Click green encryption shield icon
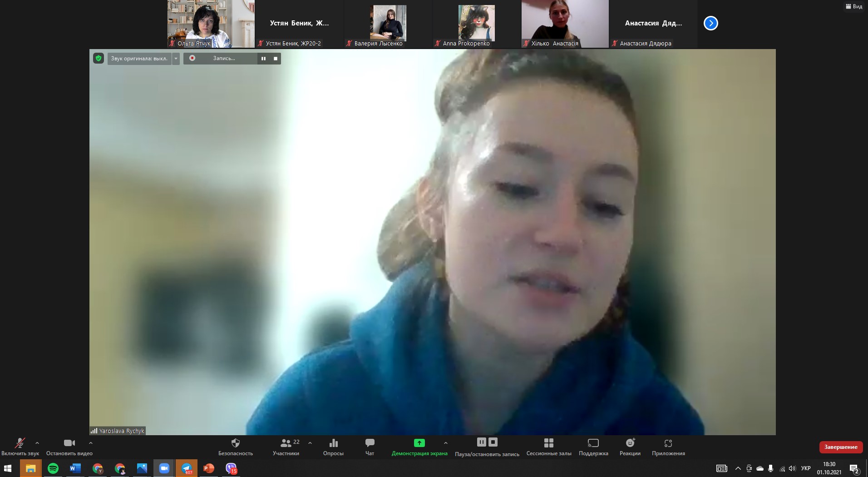The image size is (868, 477). 99,58
